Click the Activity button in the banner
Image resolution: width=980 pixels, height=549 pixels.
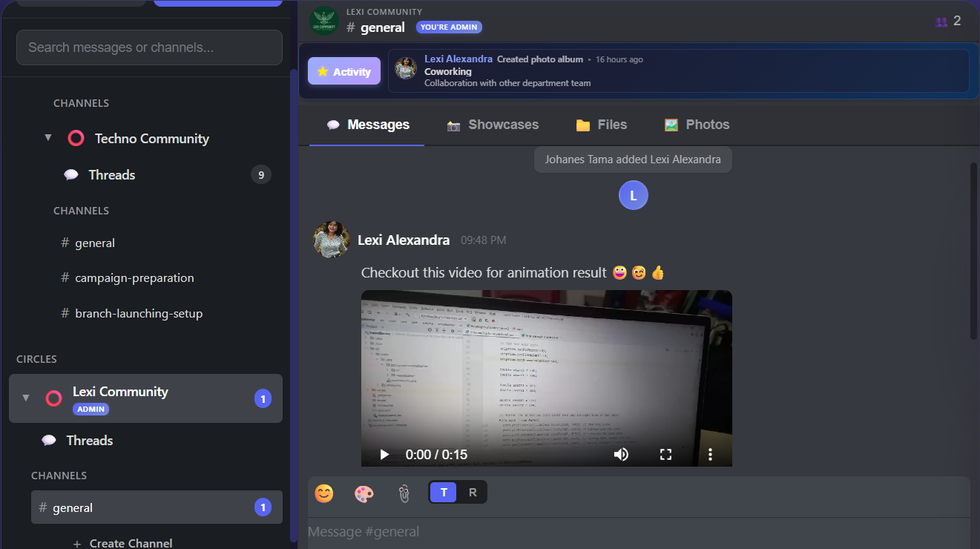point(343,70)
